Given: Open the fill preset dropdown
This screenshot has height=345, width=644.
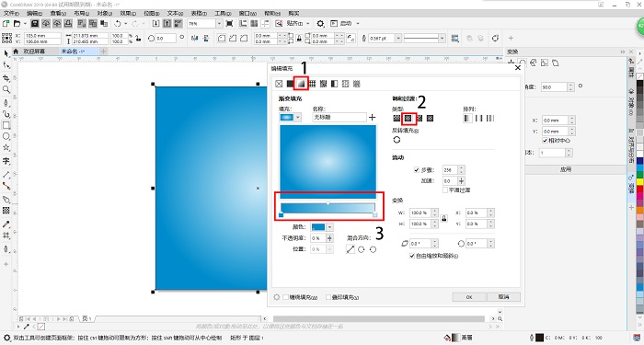Looking at the screenshot, I should (298, 118).
